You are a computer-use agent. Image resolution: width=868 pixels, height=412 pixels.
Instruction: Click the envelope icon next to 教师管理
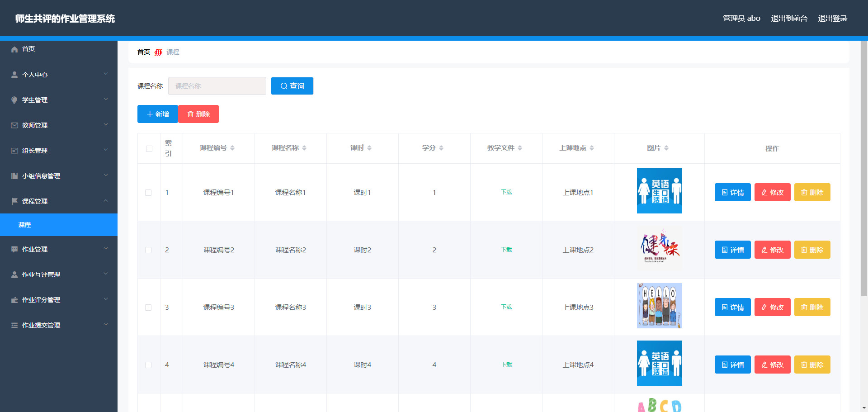coord(14,125)
